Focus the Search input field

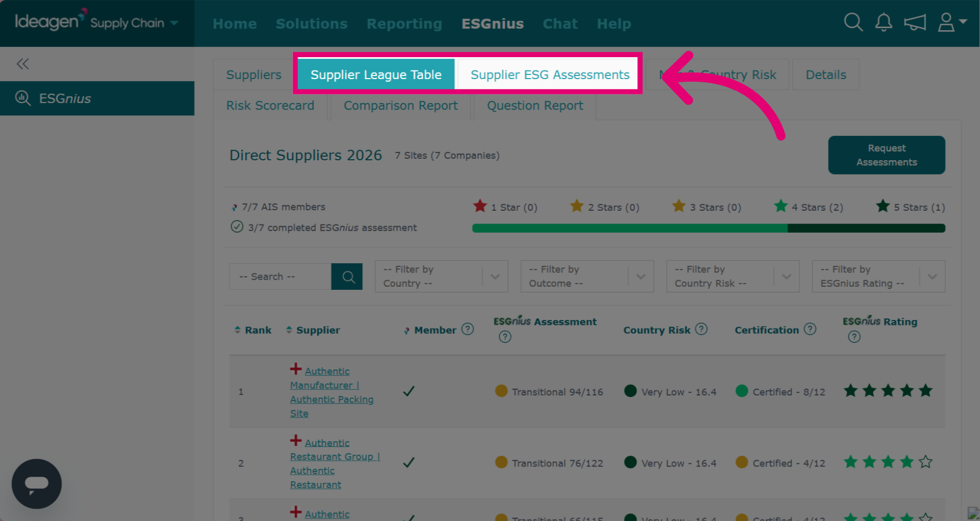point(280,277)
